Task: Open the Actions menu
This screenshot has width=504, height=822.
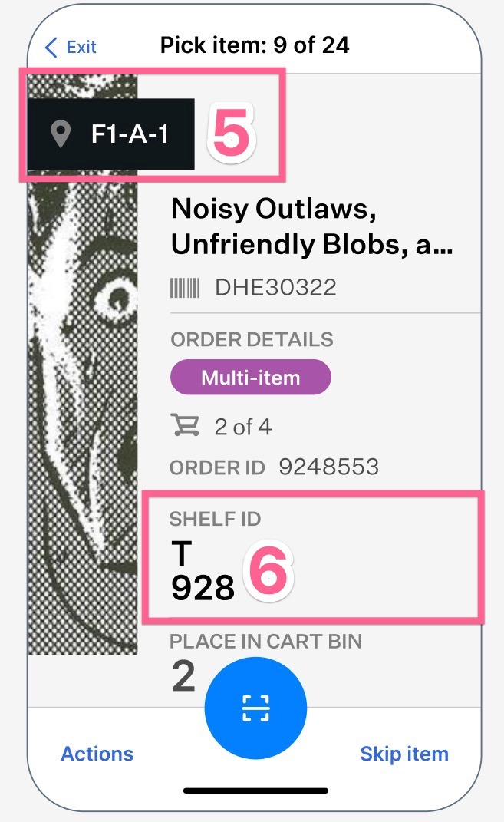Action: (x=97, y=754)
